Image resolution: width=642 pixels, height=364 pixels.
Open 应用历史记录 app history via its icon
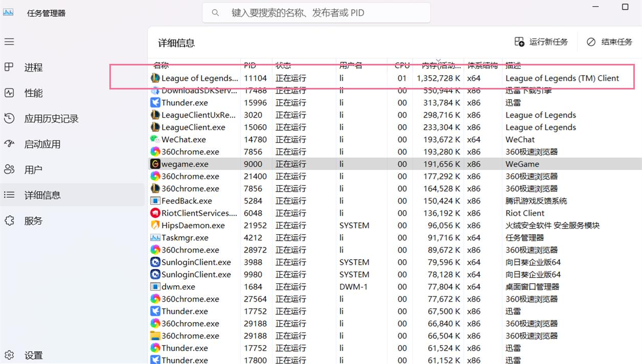[9, 118]
